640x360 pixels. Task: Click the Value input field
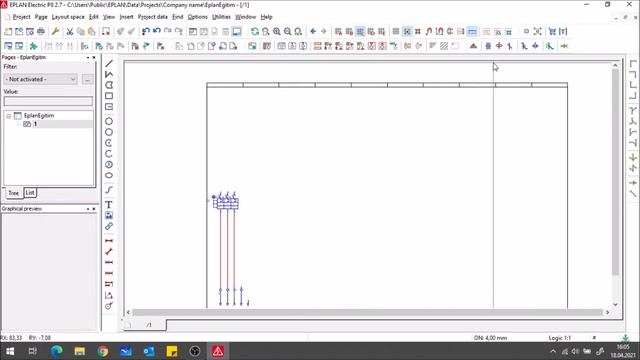(x=48, y=101)
